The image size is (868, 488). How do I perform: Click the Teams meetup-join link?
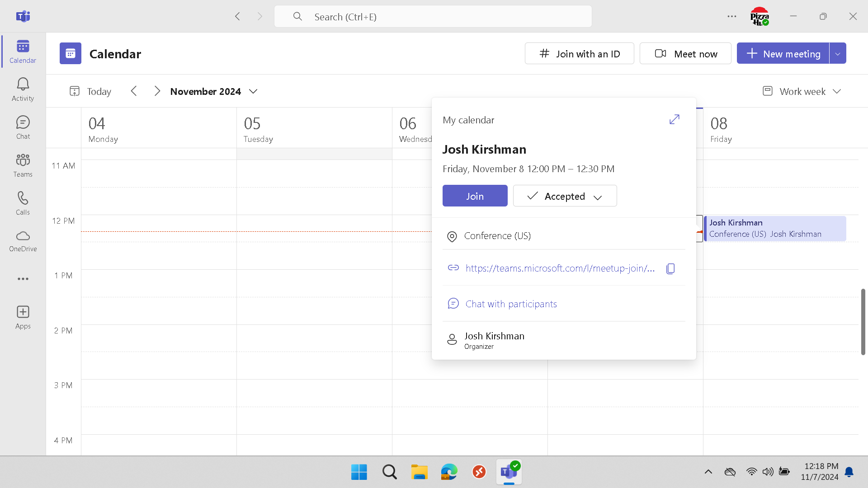(x=560, y=268)
